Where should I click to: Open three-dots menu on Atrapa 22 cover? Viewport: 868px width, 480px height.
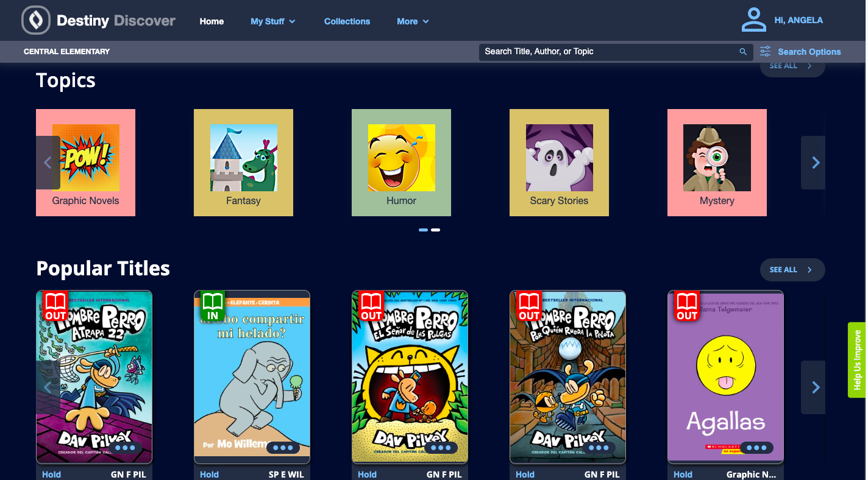pyautogui.click(x=125, y=448)
